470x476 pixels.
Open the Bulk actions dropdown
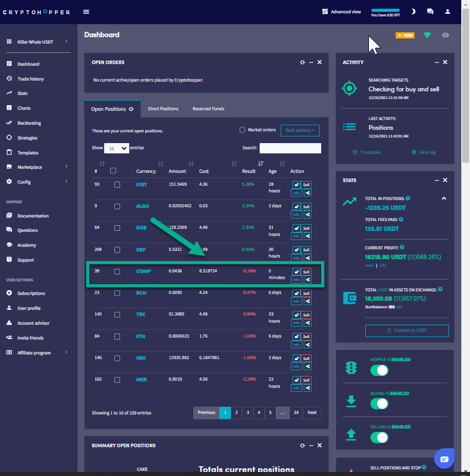(300, 130)
